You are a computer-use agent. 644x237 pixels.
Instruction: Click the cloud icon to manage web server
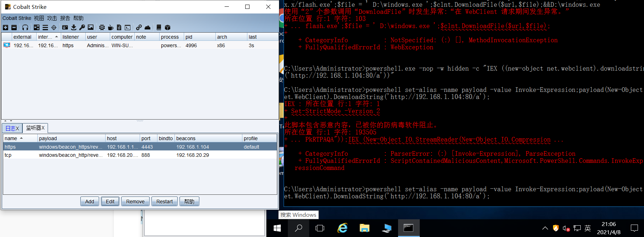(147, 27)
